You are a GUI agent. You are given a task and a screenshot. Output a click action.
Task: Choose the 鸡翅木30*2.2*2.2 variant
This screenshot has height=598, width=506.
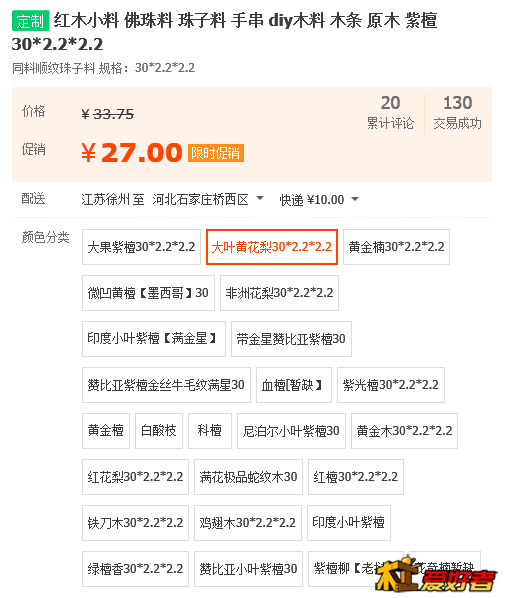click(248, 523)
